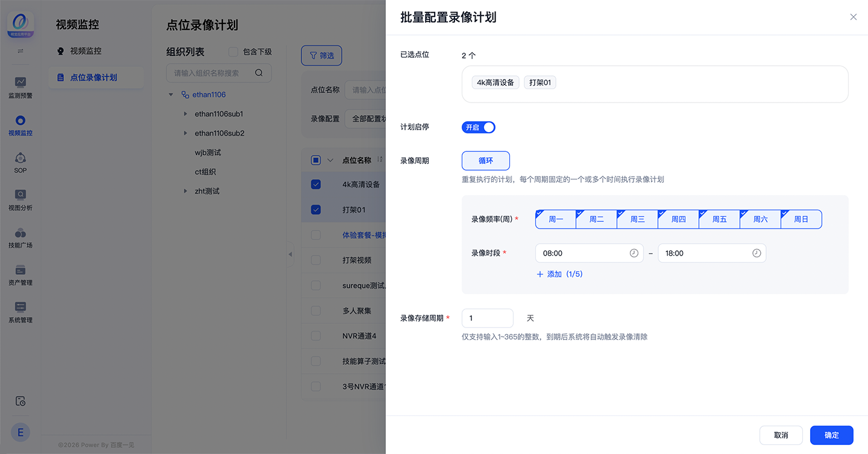Open the 录像配置 status dropdown
The image size is (868, 454).
click(365, 119)
